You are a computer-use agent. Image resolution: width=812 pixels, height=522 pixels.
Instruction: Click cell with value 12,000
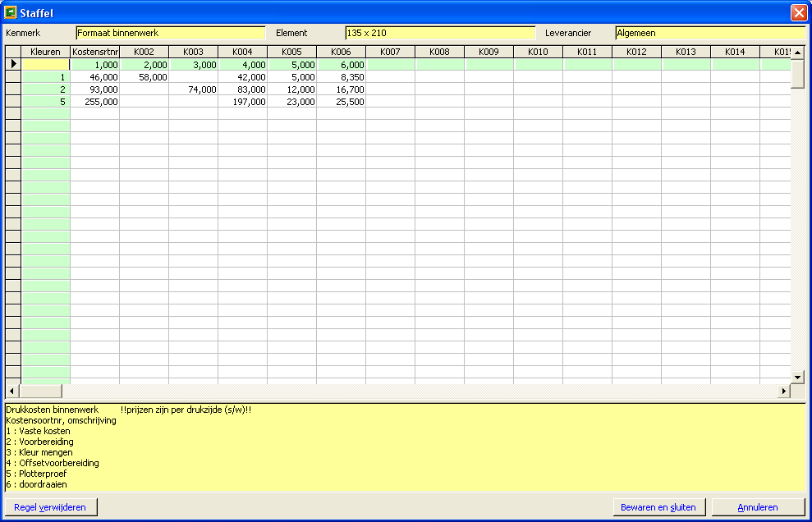pos(292,89)
